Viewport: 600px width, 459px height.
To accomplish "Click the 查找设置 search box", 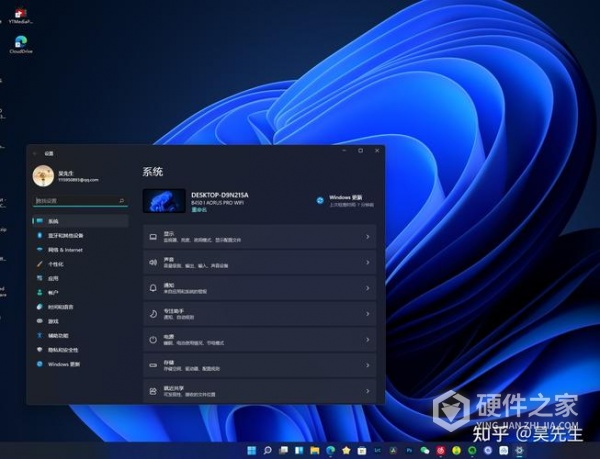I will click(x=78, y=202).
